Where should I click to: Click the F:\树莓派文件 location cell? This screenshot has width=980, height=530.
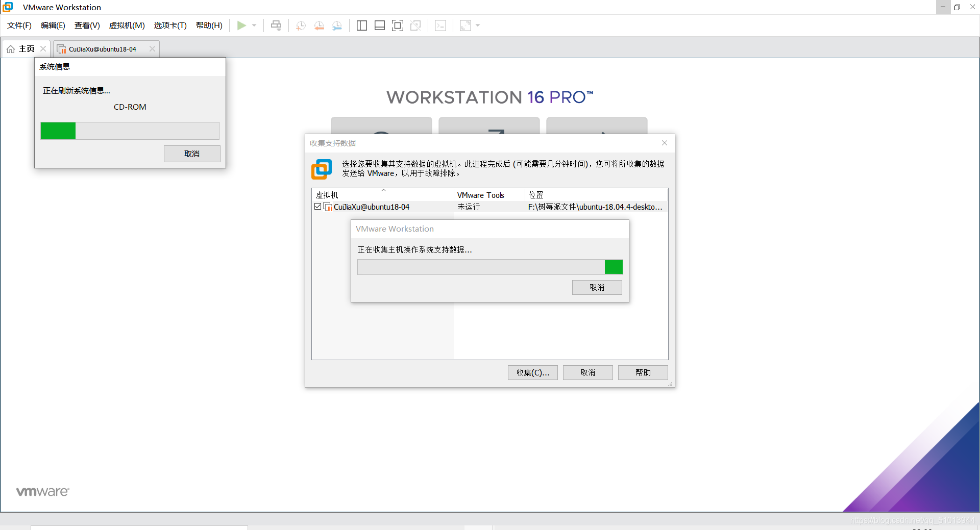click(595, 207)
